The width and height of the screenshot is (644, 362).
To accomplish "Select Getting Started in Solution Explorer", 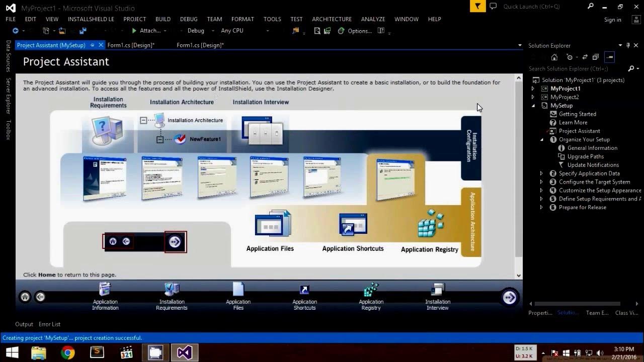I will coord(577,114).
